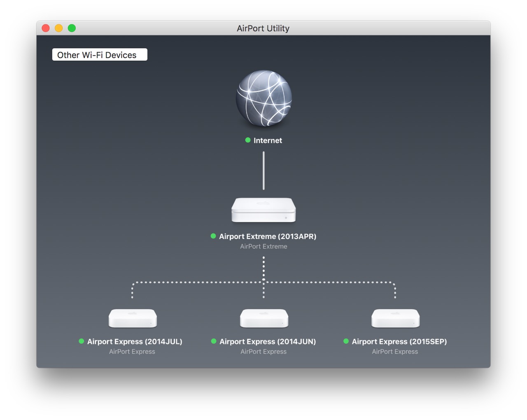Click the Airport Express (2014JUN) name label
The width and height of the screenshot is (527, 420).
268,341
